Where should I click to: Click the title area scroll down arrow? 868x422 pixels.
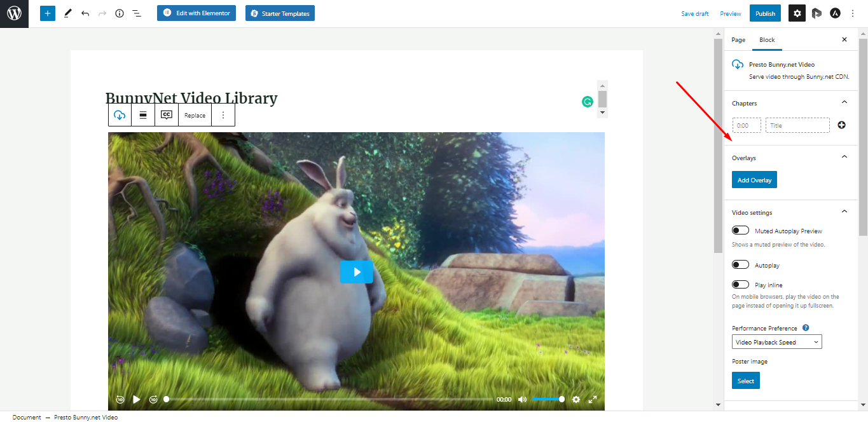[x=603, y=112]
